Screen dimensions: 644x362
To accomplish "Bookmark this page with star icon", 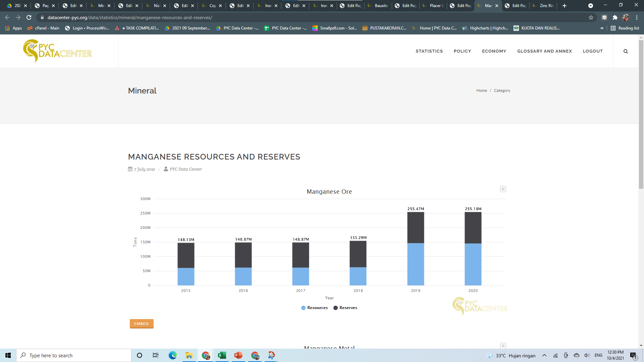I will (x=591, y=17).
